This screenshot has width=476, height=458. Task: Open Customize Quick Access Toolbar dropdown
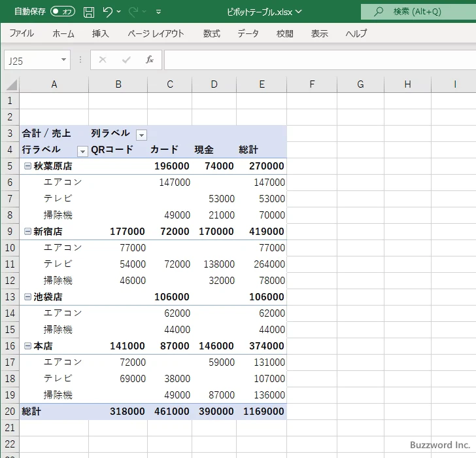point(158,12)
